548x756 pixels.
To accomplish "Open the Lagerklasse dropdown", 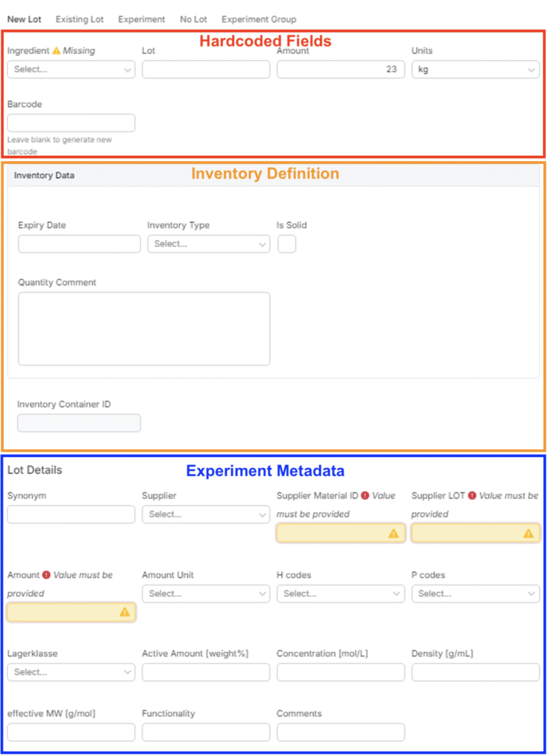I will [71, 672].
